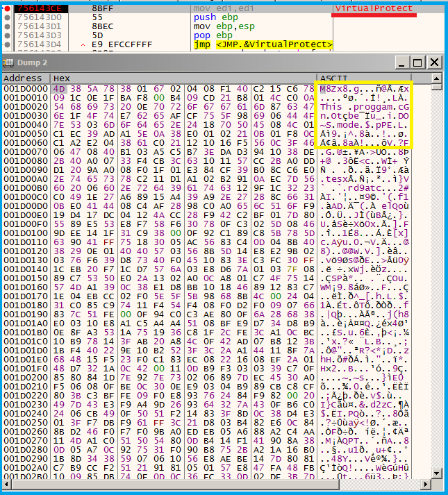Click the red jump arrow next to E9 EFCCFFFF
Image resolution: width=448 pixels, height=495 pixels.
[83, 45]
